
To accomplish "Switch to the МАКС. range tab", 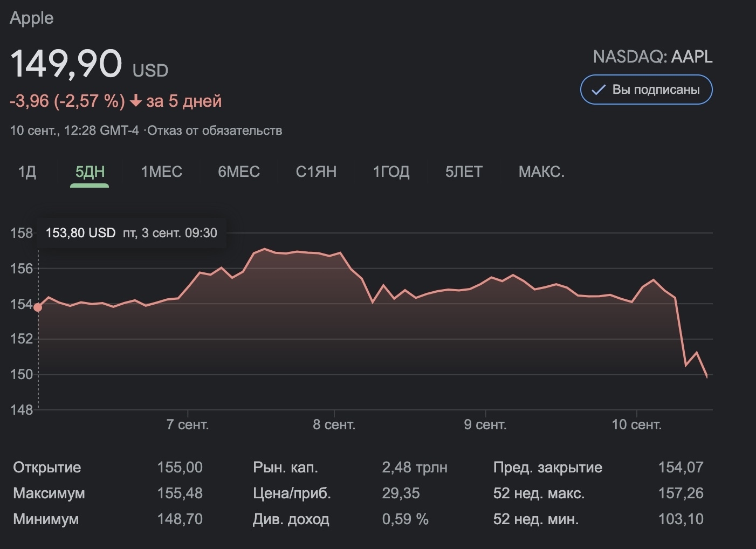I will 541,172.
